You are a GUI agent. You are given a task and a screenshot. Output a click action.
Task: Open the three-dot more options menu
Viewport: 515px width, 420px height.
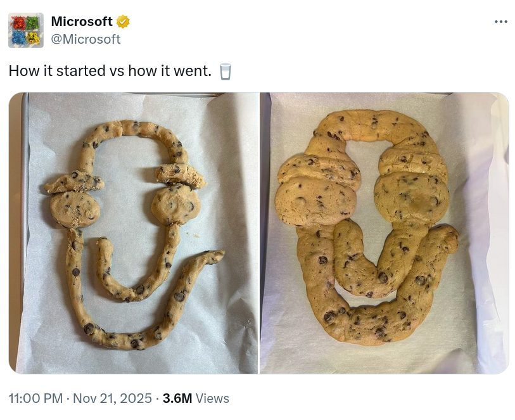click(x=500, y=22)
